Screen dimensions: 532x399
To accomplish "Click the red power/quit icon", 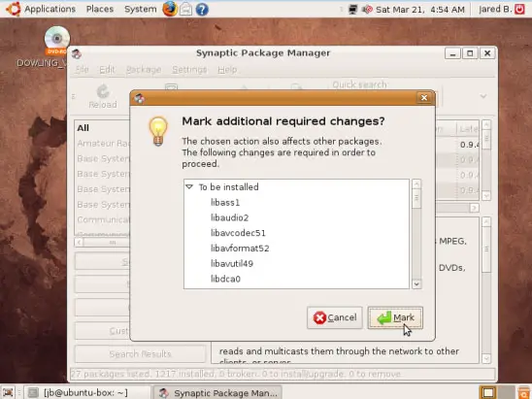I will 519,9.
